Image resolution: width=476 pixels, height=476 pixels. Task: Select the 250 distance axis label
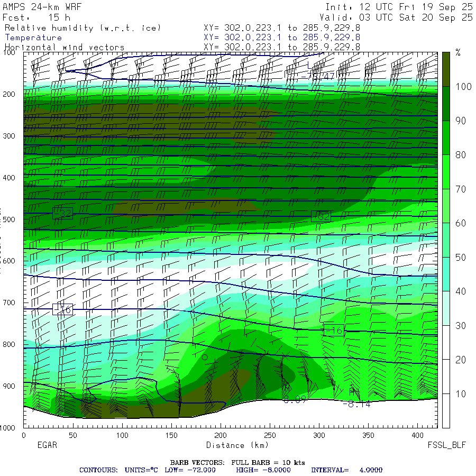coord(270,435)
